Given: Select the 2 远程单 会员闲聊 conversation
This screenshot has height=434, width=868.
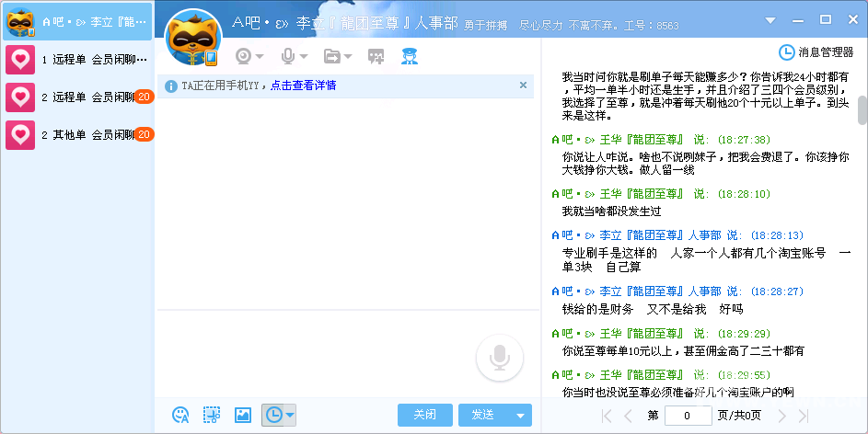Looking at the screenshot, I should pyautogui.click(x=77, y=97).
